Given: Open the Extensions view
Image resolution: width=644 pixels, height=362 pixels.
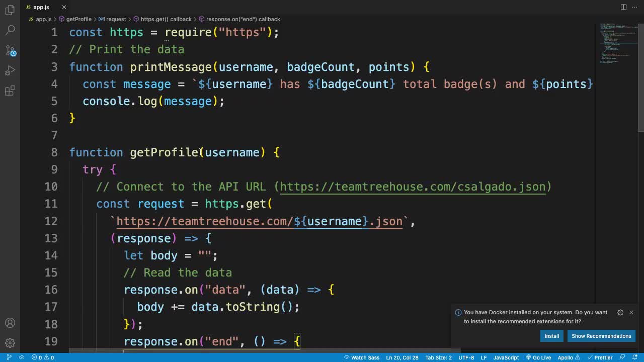Looking at the screenshot, I should click(x=10, y=90).
